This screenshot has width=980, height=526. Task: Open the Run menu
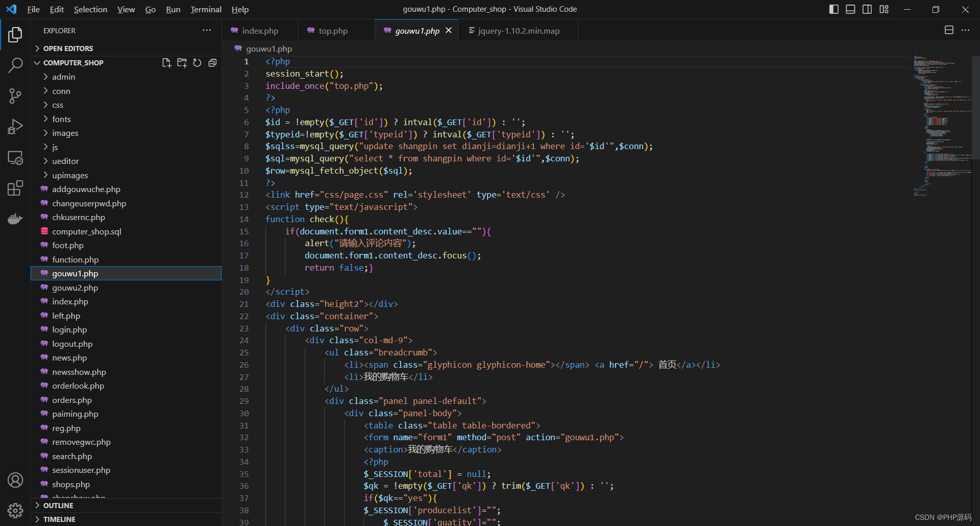tap(173, 9)
